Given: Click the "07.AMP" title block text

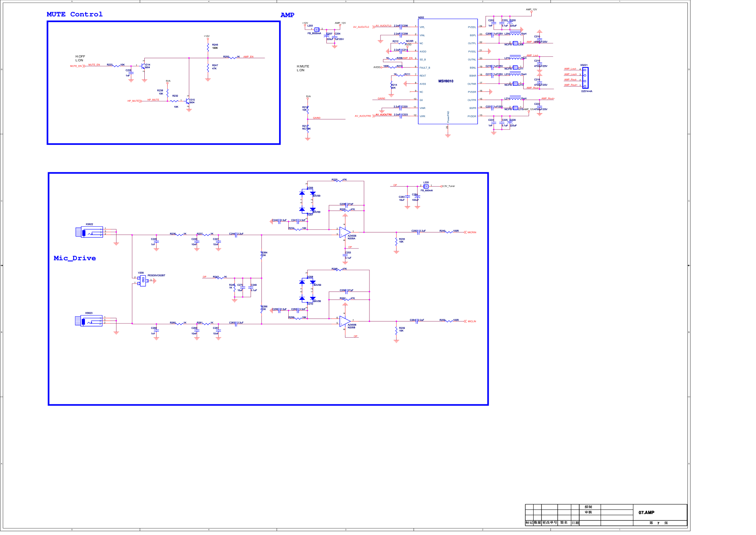Looking at the screenshot, I should point(646,513).
